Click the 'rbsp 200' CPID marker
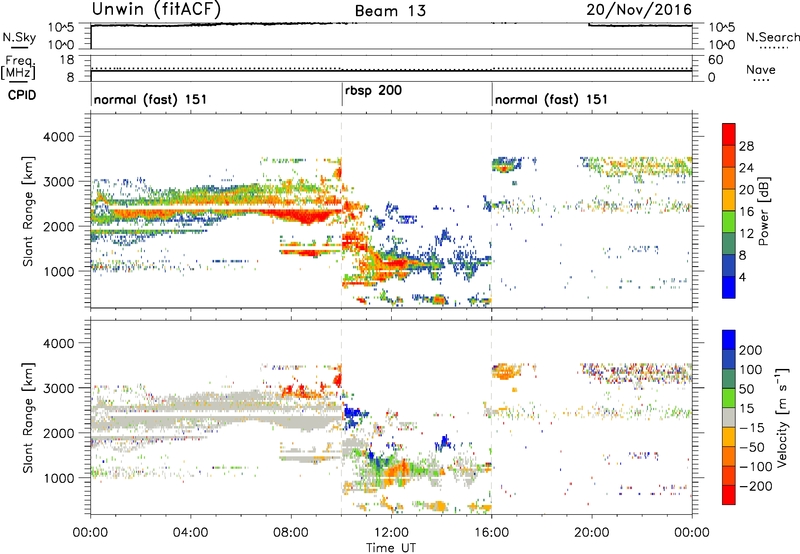Image resolution: width=800 pixels, height=554 pixels. click(373, 91)
